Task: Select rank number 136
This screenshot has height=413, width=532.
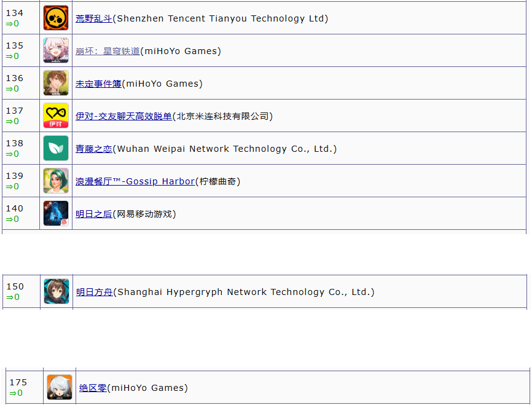Action: tap(15, 78)
